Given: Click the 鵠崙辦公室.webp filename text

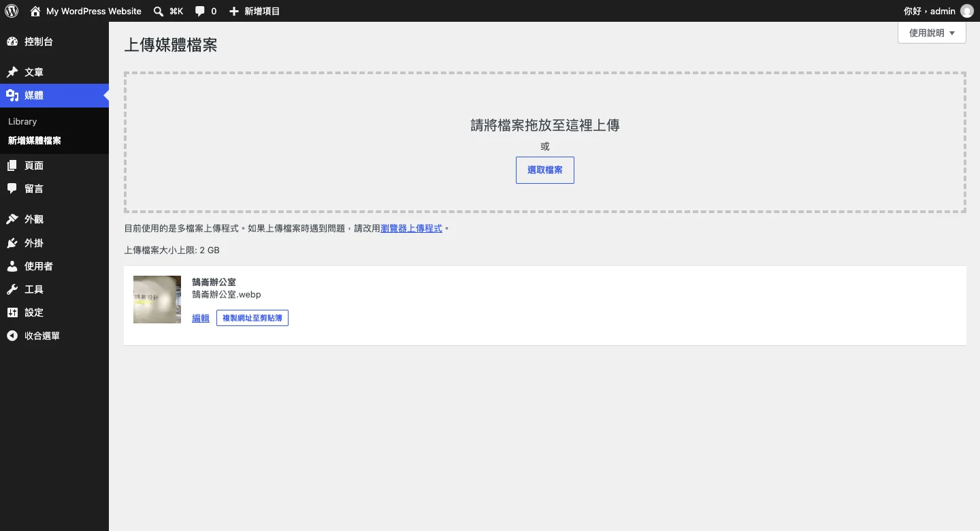Looking at the screenshot, I should tap(227, 295).
